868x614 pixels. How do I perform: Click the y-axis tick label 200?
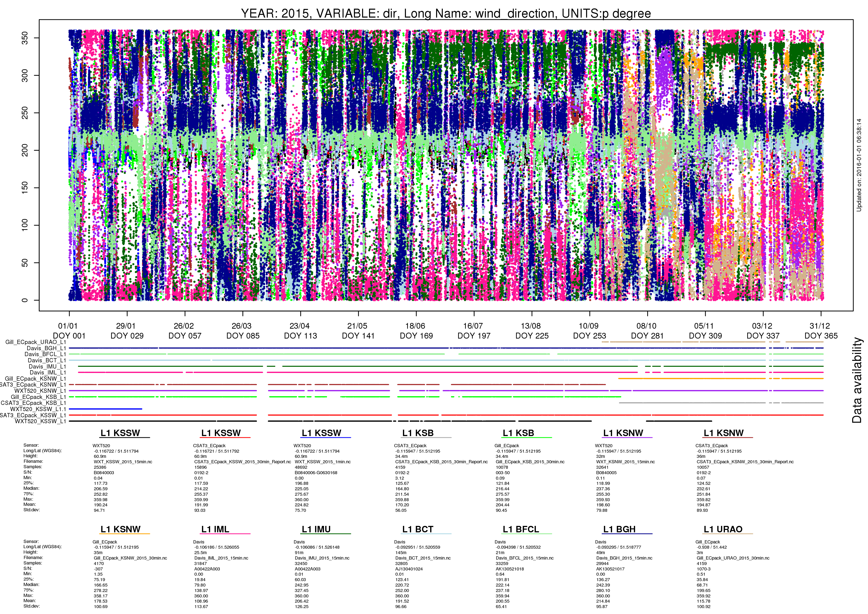pyautogui.click(x=25, y=150)
